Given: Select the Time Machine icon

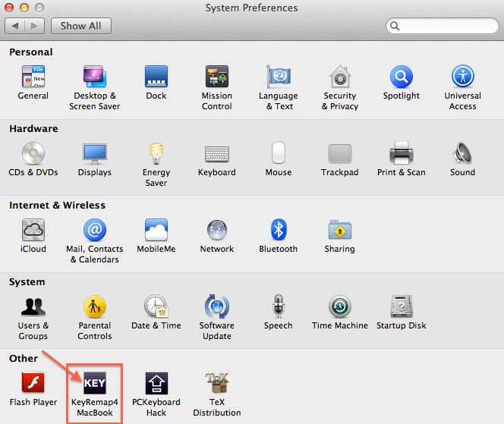Looking at the screenshot, I should click(339, 307).
